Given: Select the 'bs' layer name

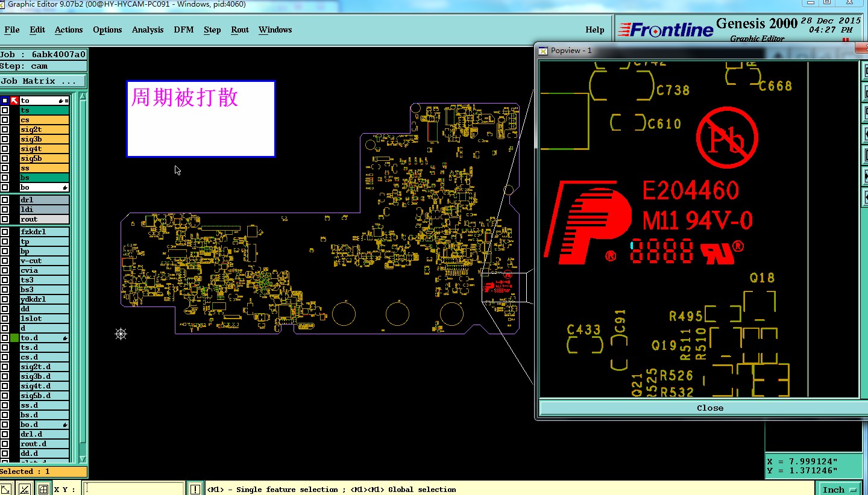Looking at the screenshot, I should click(44, 178).
